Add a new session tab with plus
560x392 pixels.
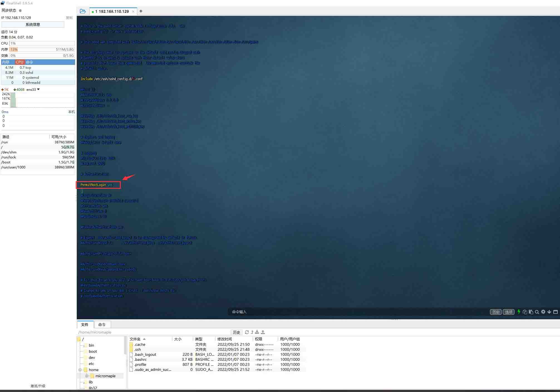(141, 11)
